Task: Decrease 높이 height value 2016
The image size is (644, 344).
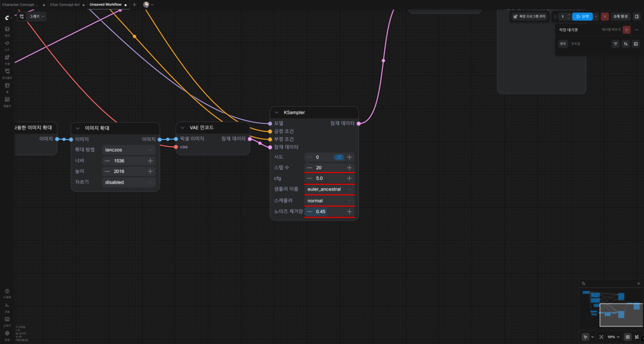Action: coord(107,172)
